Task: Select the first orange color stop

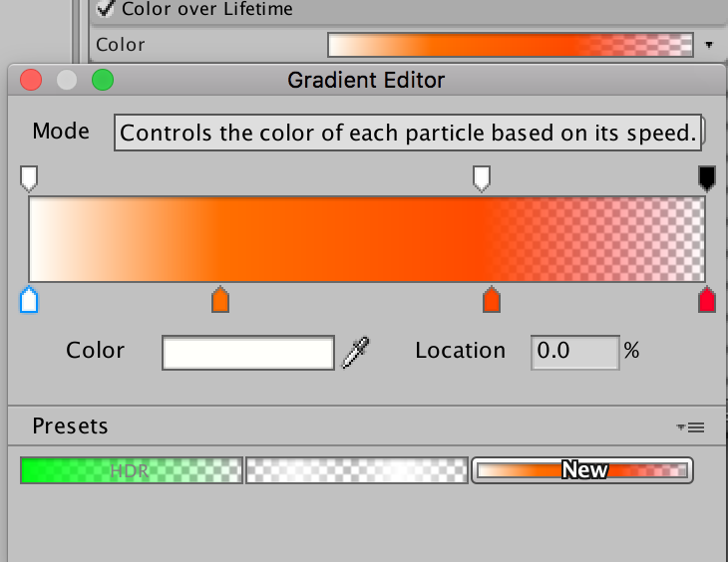Action: [x=220, y=299]
